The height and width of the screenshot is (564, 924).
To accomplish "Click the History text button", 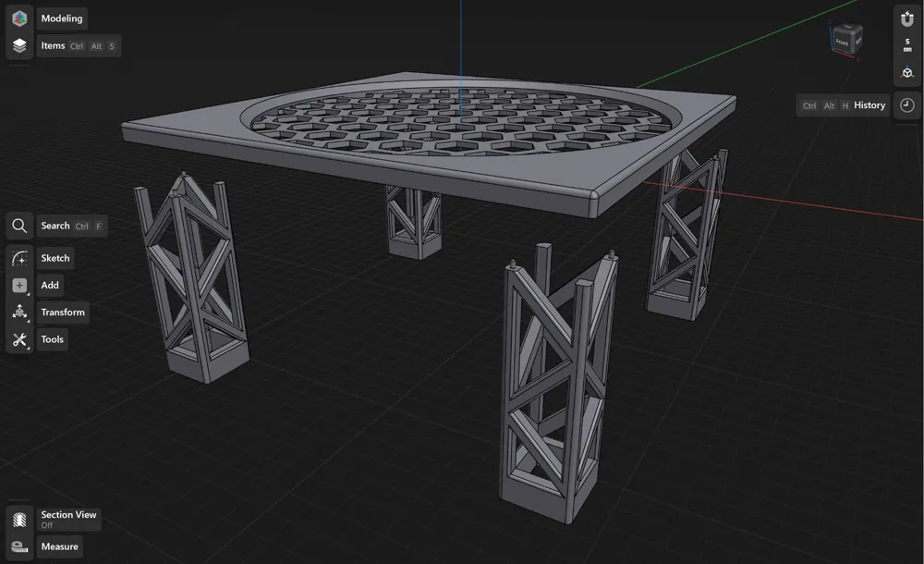I will click(x=869, y=105).
